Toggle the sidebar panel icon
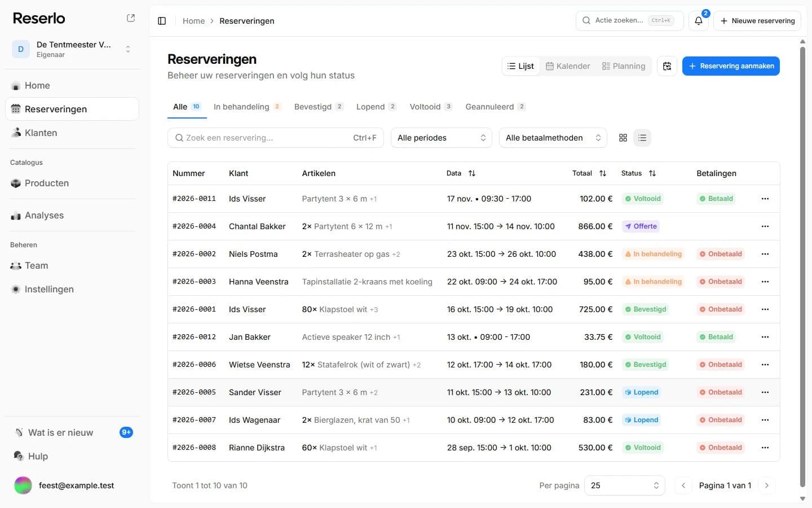 coord(162,21)
